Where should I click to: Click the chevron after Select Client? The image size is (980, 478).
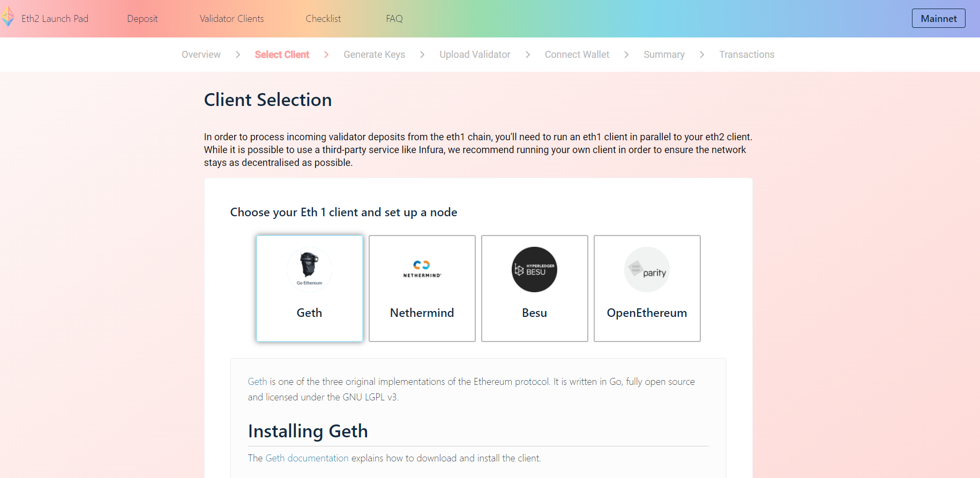(x=326, y=55)
